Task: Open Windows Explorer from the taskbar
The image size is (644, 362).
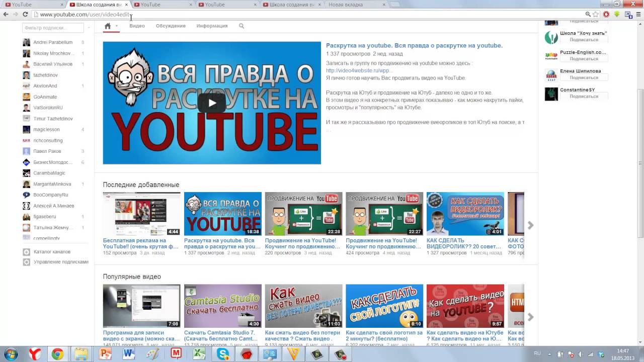Action: click(81, 354)
